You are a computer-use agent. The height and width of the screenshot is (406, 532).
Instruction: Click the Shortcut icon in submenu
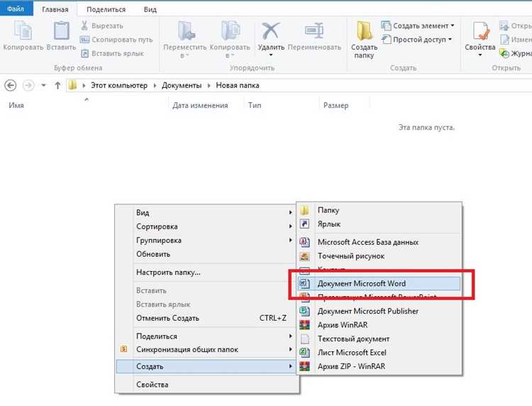[305, 224]
